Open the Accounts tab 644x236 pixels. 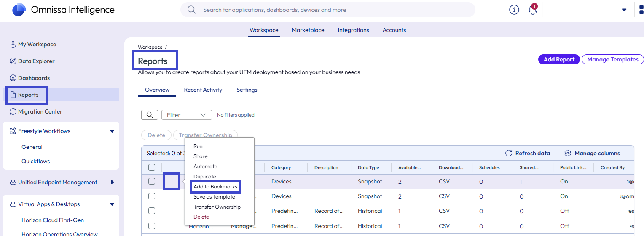coord(394,30)
